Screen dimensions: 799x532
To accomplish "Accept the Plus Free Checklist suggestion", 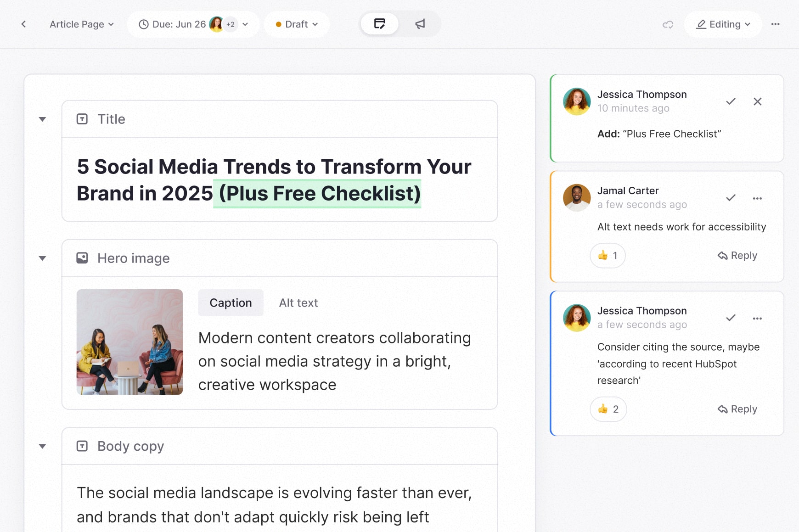I will click(x=731, y=101).
